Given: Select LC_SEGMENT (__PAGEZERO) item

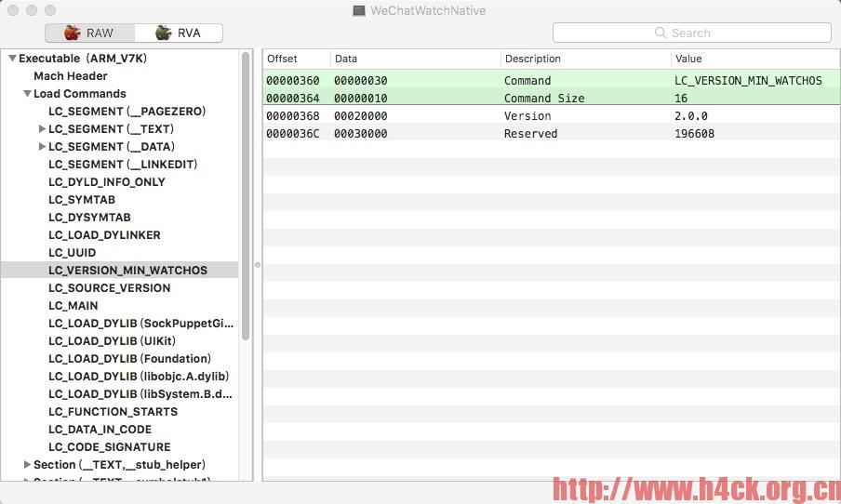Looking at the screenshot, I should coord(127,111).
